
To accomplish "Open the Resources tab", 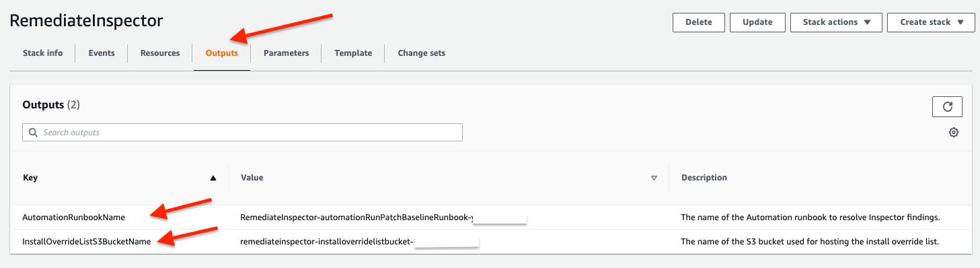I will tap(160, 53).
